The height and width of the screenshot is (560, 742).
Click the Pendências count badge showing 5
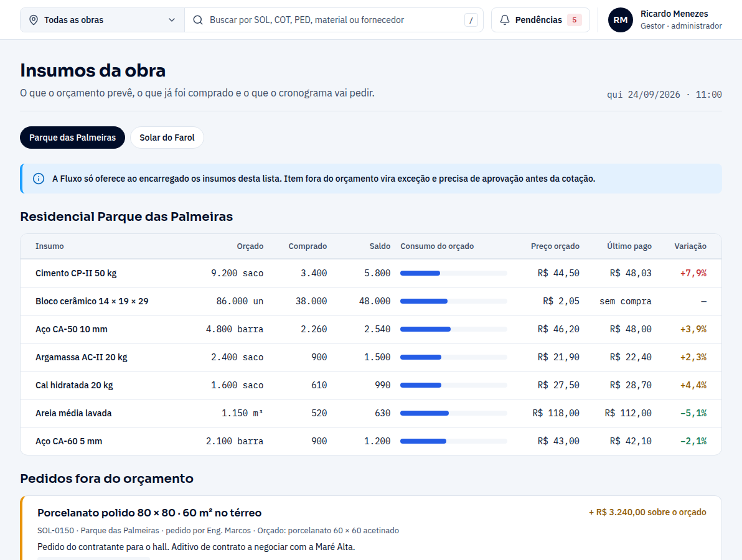click(575, 20)
